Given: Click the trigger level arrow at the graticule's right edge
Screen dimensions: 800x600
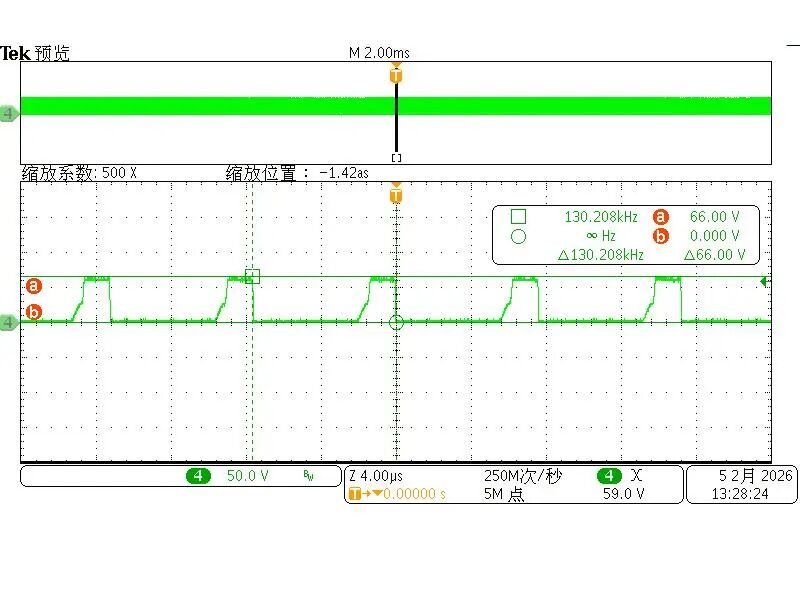Looking at the screenshot, I should (764, 282).
